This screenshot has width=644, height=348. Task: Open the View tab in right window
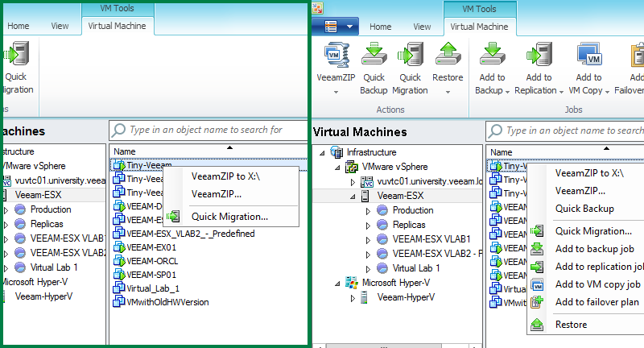422,27
